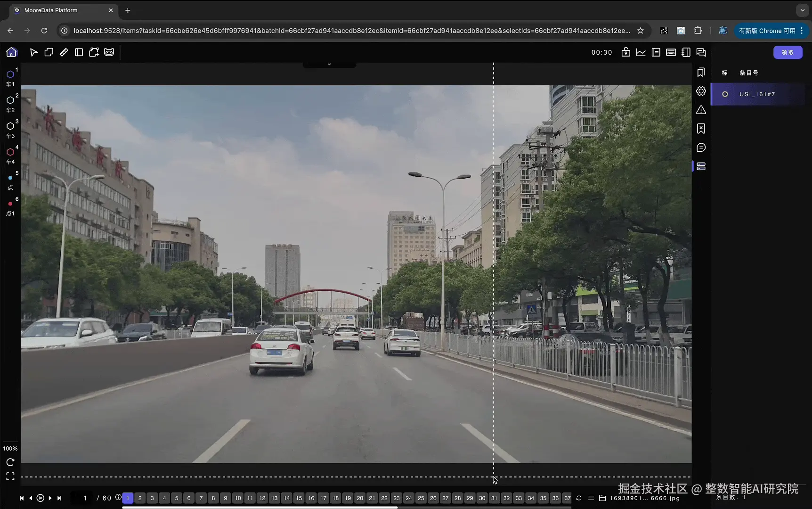Open the chat bubbles comments icon

pyautogui.click(x=701, y=52)
